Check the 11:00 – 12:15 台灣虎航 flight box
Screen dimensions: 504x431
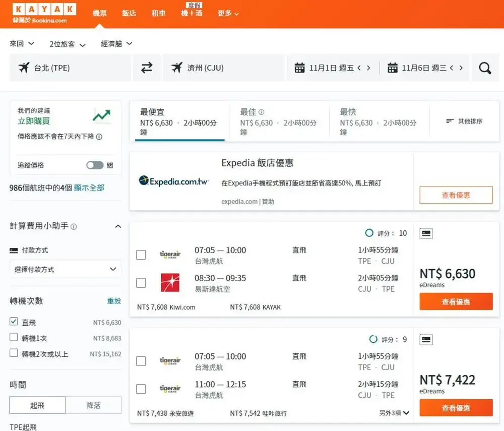[141, 389]
